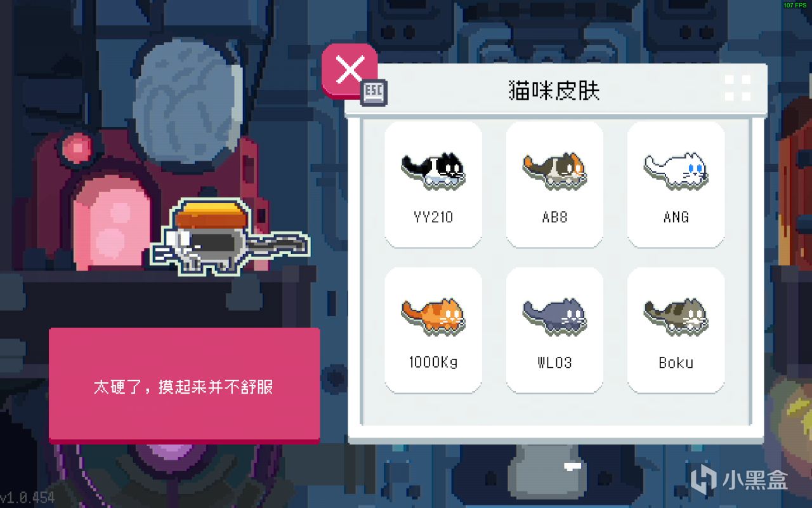Screen dimensions: 812x508
Task: Click the red round light on machine
Action: (x=78, y=148)
